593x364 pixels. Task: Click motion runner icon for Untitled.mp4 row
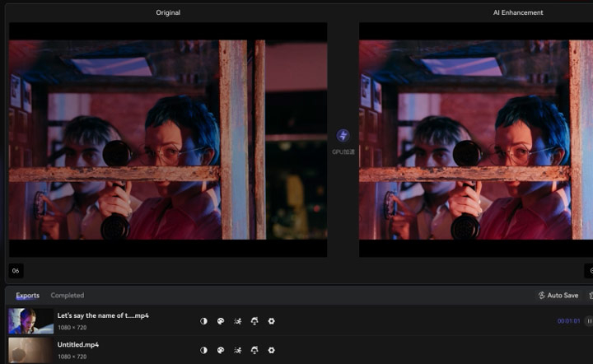point(237,350)
